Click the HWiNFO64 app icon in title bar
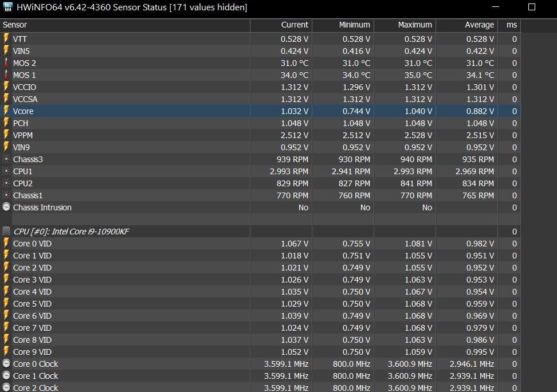 click(x=7, y=7)
